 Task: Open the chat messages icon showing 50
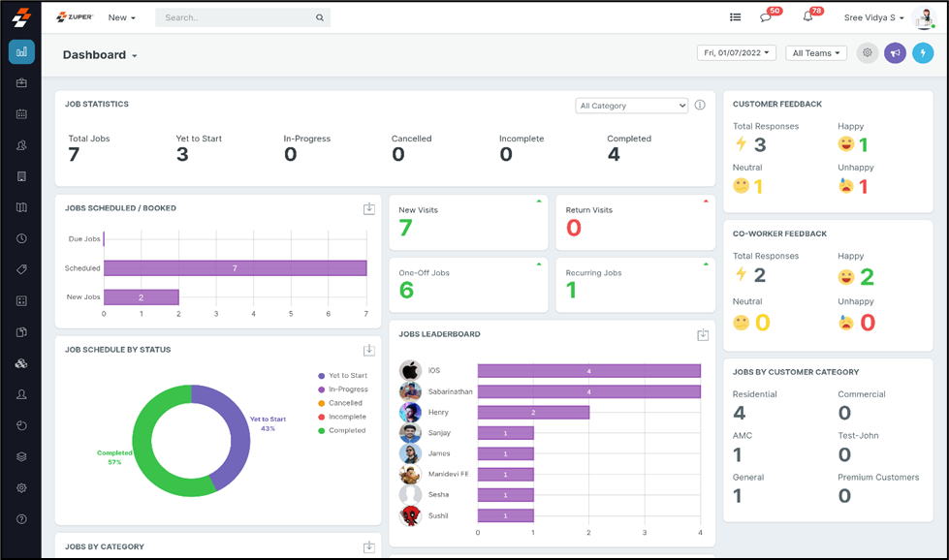(767, 16)
